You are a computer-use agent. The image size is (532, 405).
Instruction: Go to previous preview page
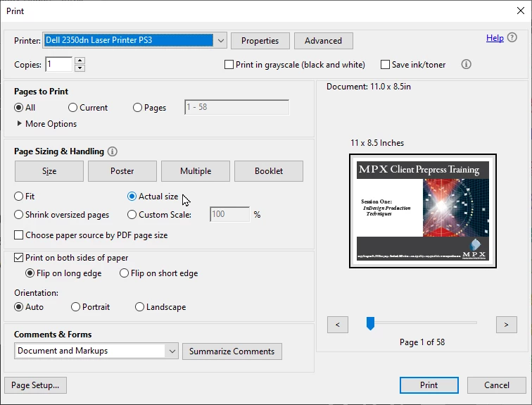point(338,325)
